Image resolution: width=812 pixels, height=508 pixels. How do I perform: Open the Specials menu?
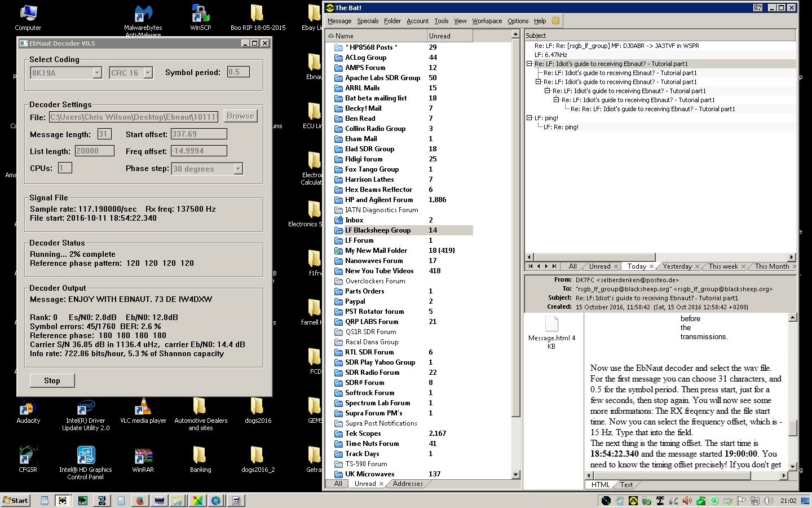(368, 21)
